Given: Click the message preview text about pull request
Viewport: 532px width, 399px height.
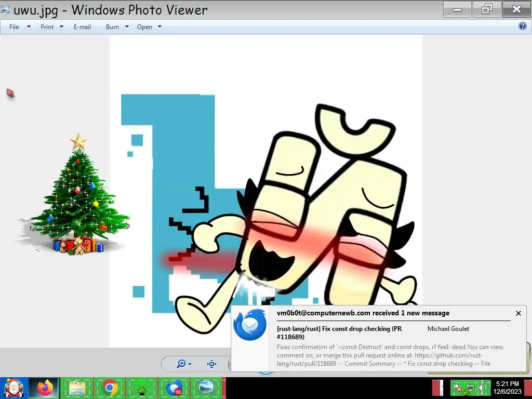Looking at the screenshot, I should pyautogui.click(x=390, y=355).
